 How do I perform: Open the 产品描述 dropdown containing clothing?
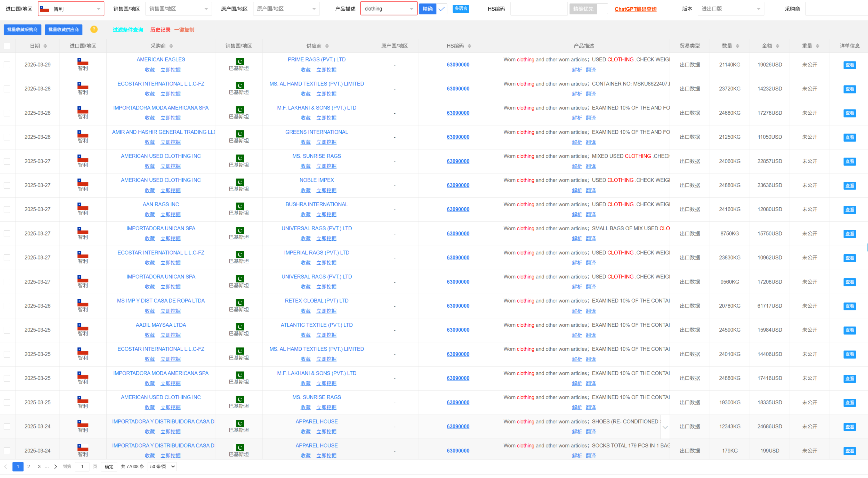click(x=389, y=9)
